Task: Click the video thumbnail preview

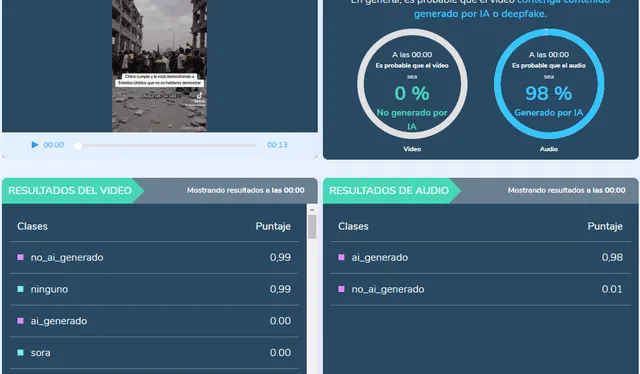Action: [160, 66]
